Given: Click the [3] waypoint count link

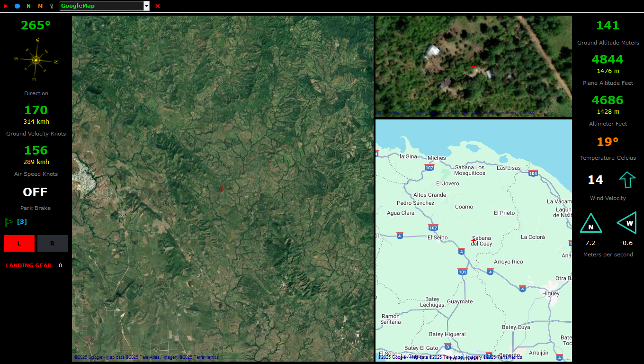Looking at the screenshot, I should tap(22, 221).
